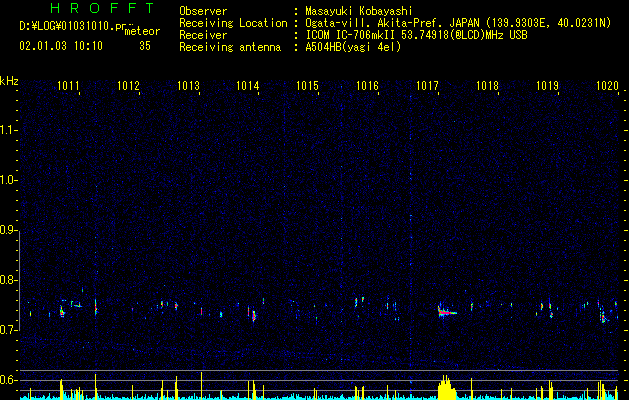This screenshot has width=629, height=400.
Task: Click the wide yellow power burst after 1017
Action: click(x=446, y=387)
